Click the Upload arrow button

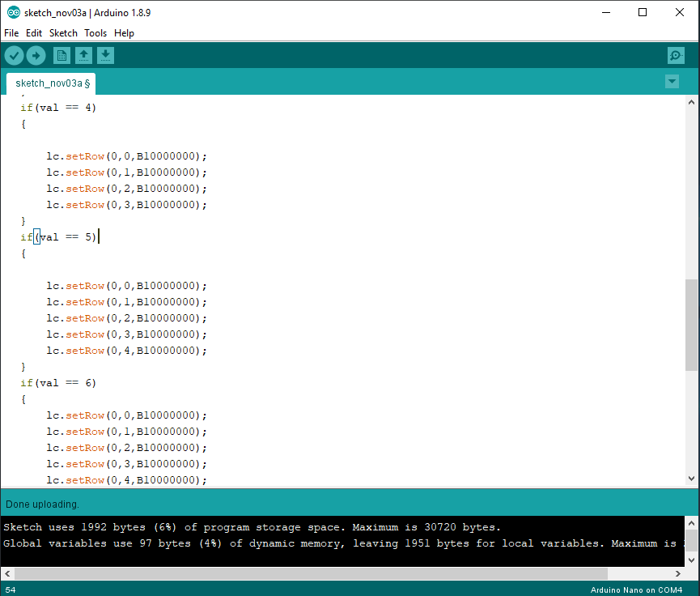pyautogui.click(x=36, y=56)
